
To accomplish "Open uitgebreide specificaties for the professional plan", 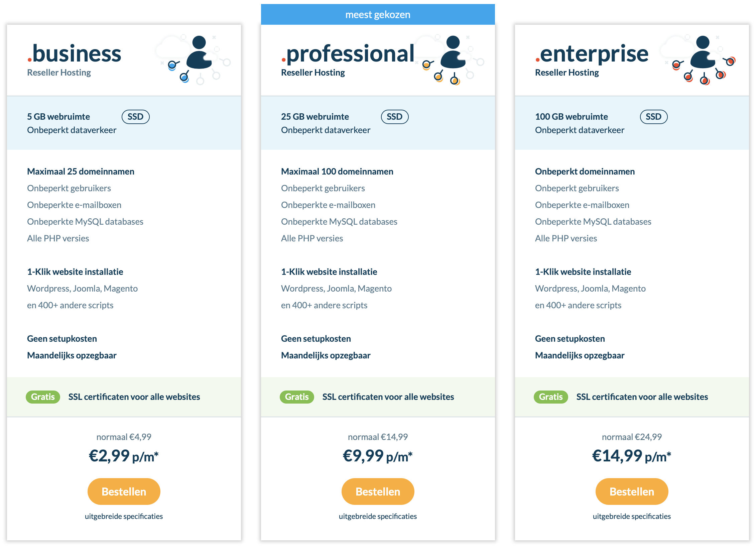I will coord(378,516).
